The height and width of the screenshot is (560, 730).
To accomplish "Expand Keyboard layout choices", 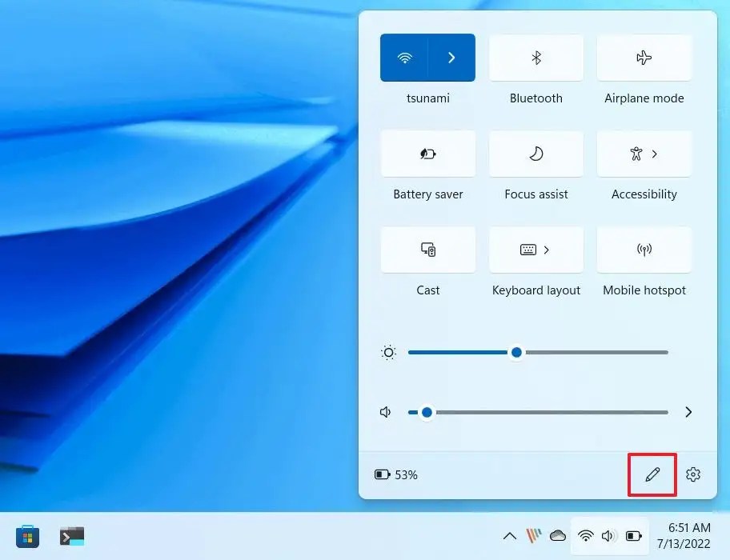I will 548,250.
